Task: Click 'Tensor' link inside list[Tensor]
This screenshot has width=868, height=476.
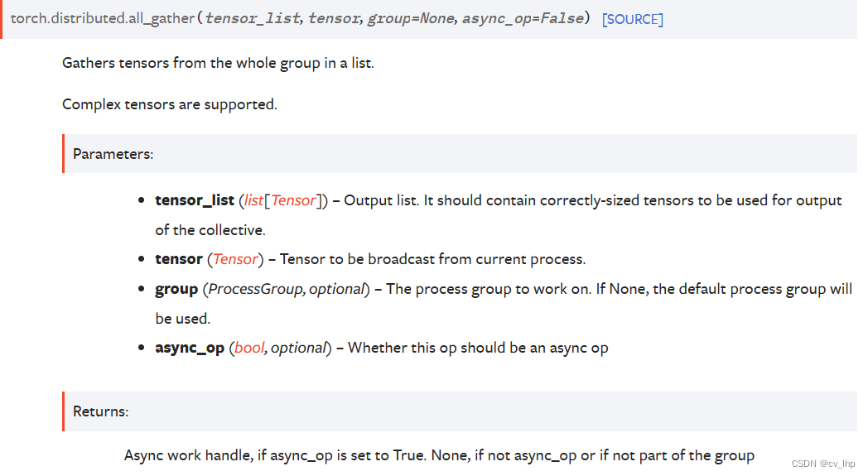Action: [293, 200]
